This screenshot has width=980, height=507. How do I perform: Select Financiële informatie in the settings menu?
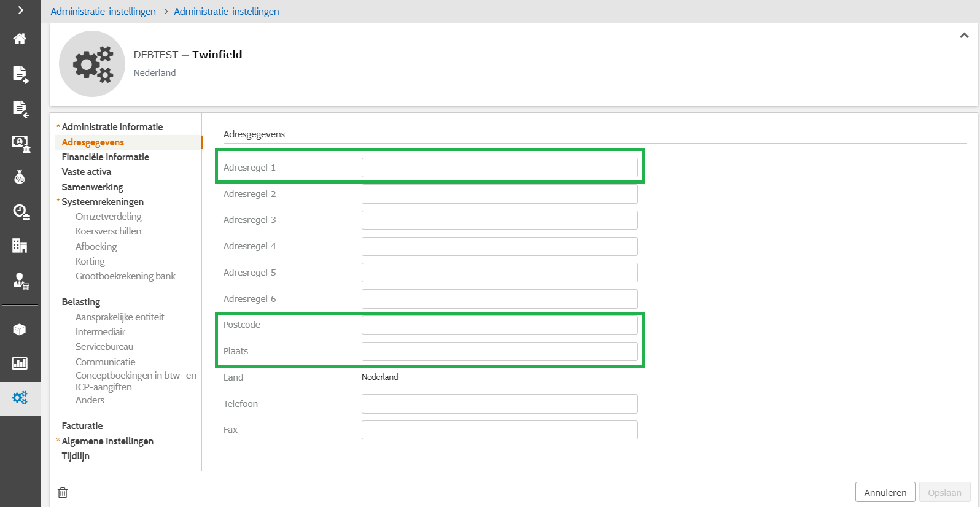pyautogui.click(x=105, y=157)
